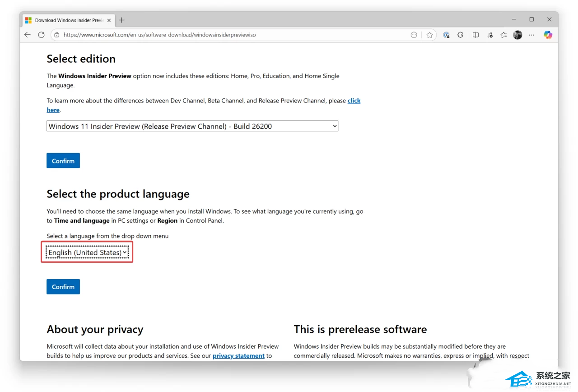Open the Favorites list icon

(x=503, y=35)
